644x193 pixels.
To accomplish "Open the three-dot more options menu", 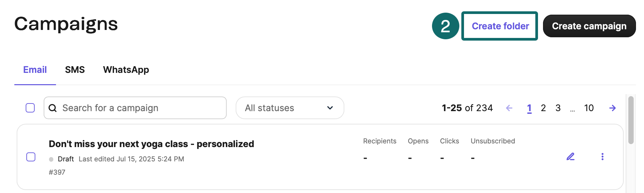I will (602, 157).
